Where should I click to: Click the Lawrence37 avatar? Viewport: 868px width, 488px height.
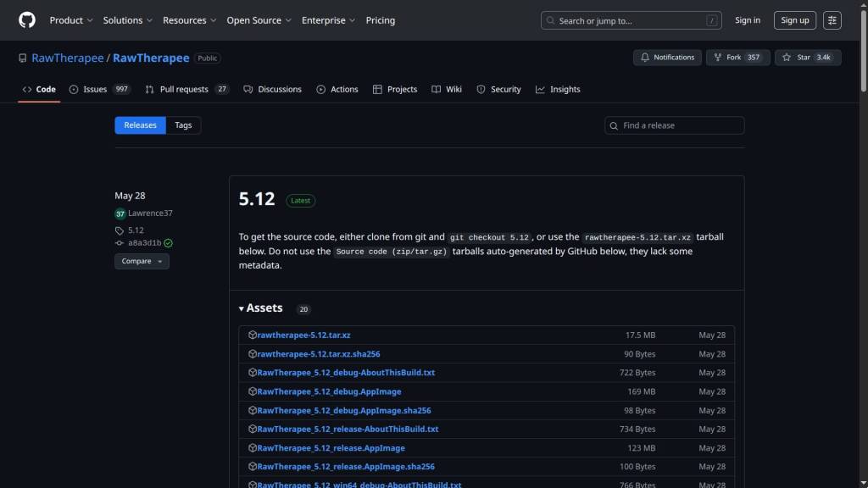[x=120, y=213]
